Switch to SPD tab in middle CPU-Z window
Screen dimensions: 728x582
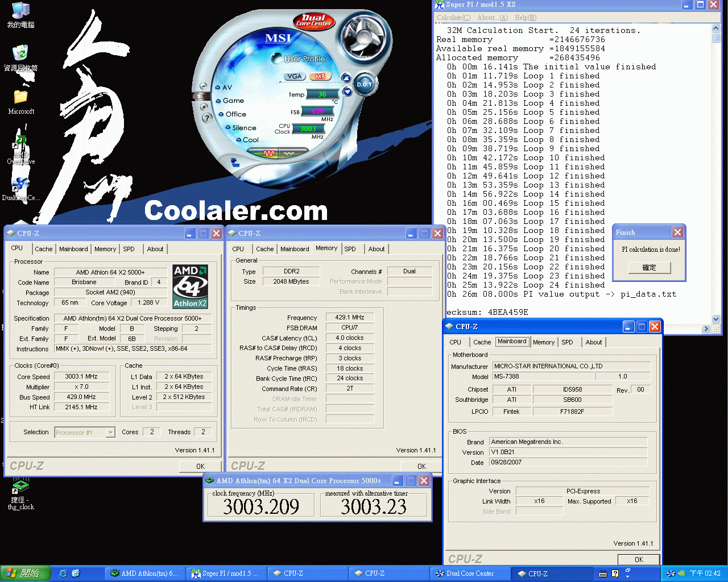350,249
